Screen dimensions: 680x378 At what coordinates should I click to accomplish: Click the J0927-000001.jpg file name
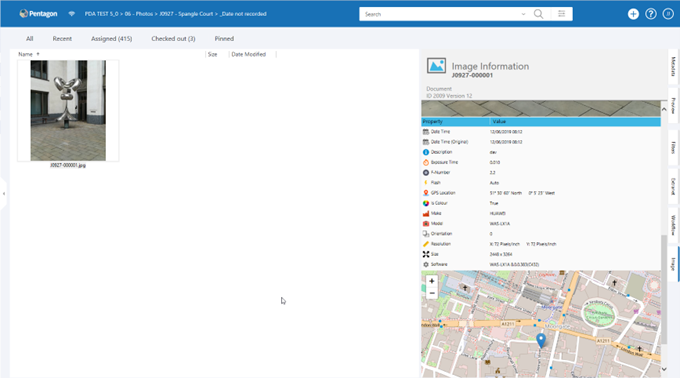[68, 165]
